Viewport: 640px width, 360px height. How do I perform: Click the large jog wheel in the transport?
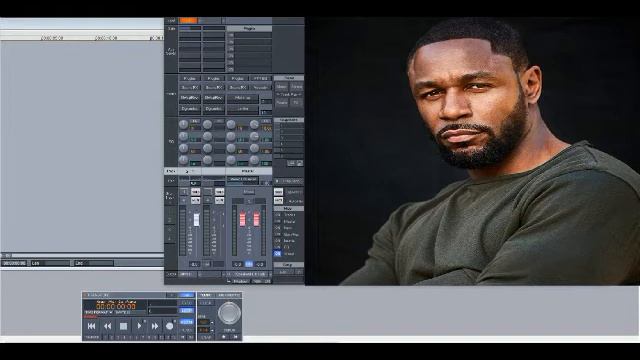229,313
